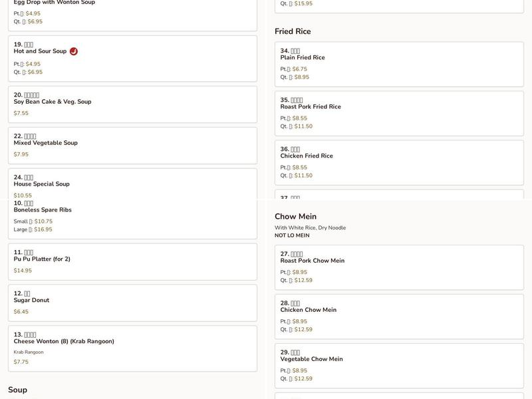Image resolution: width=532 pixels, height=399 pixels.
Task: Open the Roast Pork Fried Rice item
Action: click(310, 106)
